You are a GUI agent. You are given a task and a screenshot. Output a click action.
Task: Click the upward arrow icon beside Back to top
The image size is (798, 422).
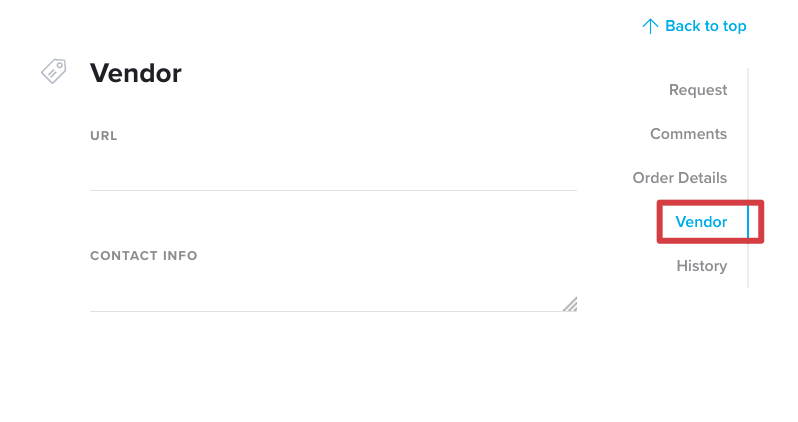pos(650,26)
